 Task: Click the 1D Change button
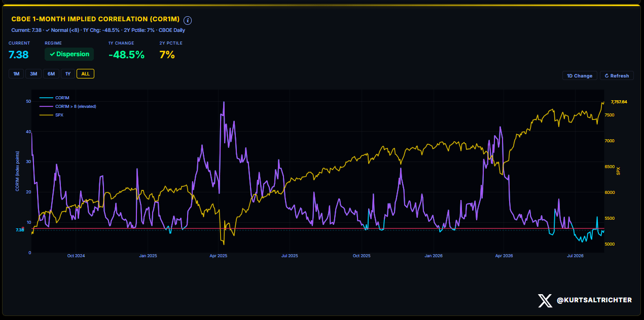pyautogui.click(x=580, y=75)
